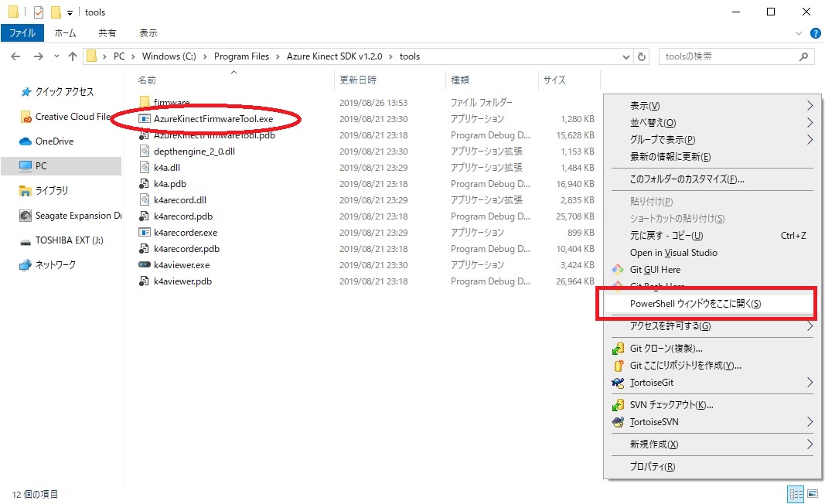Choose 最新の情報に更新(E) in context menu
Viewport: 825px width, 504px height.
point(712,157)
